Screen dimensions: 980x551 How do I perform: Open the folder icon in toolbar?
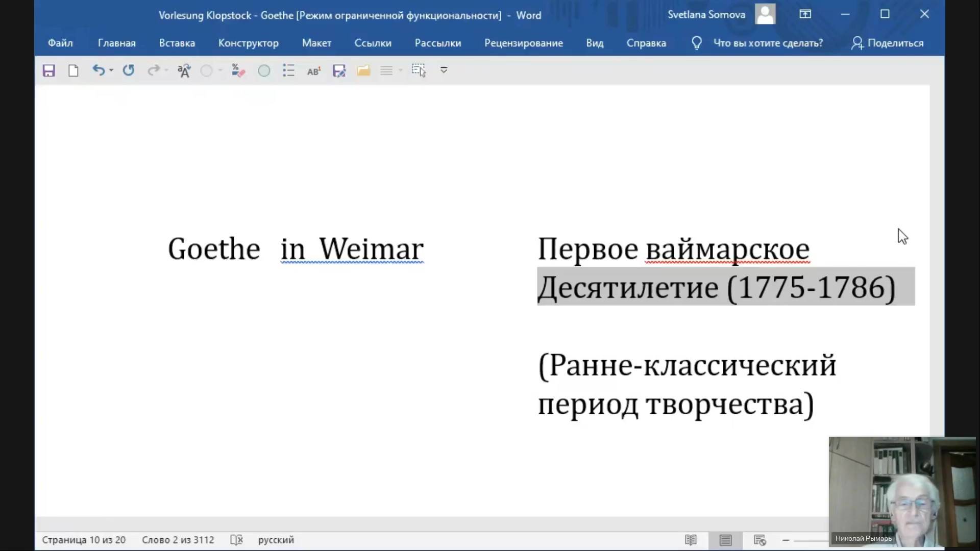(363, 70)
